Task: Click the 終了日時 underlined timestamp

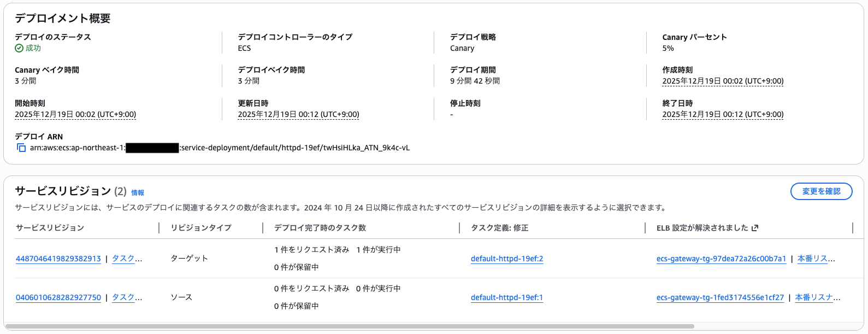Action: (x=723, y=114)
